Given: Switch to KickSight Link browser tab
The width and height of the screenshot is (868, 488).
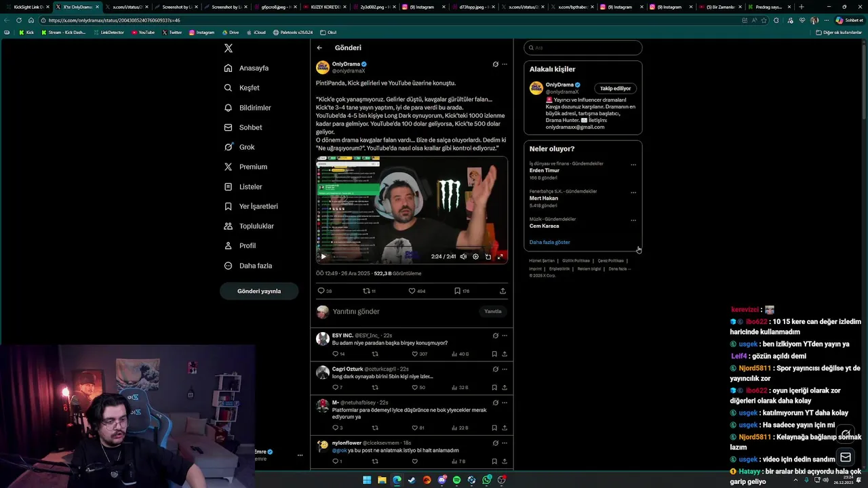Looking at the screenshot, I should [x=26, y=7].
